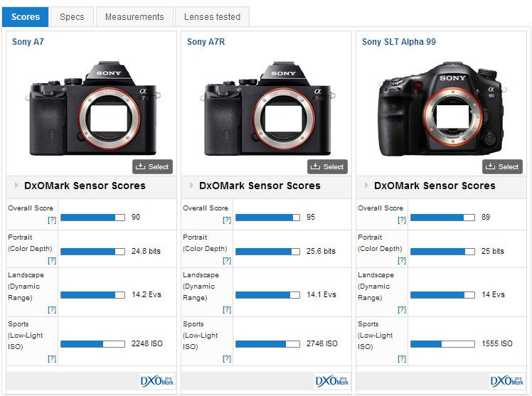The height and width of the screenshot is (396, 532).
Task: Open help [?] for Sony A7 Overall Score
Action: coord(52,220)
